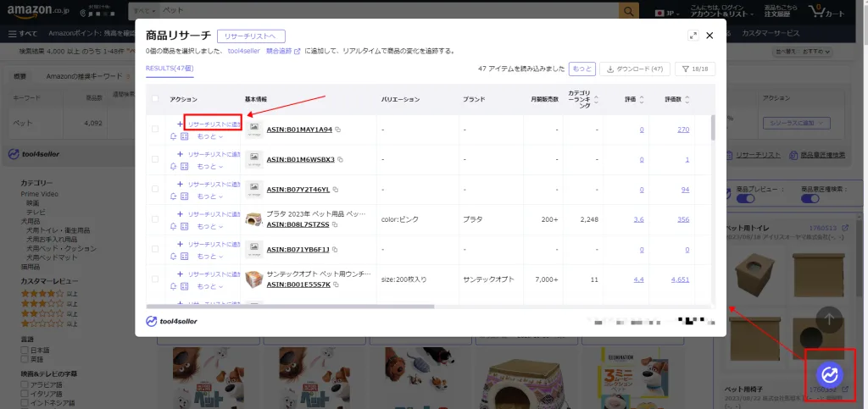
Task: Open the Amazon shopping cart
Action: (x=826, y=11)
